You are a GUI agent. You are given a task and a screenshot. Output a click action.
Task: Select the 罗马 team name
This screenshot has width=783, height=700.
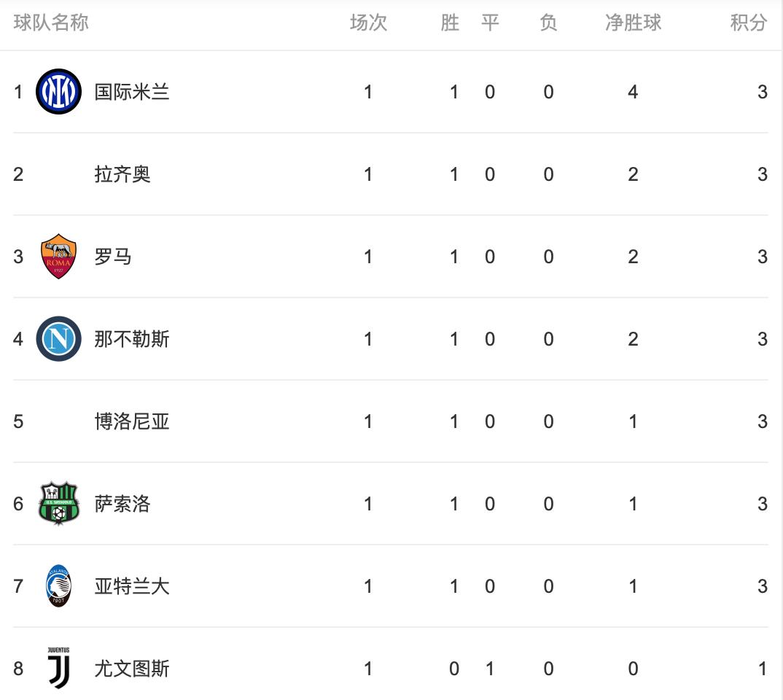click(113, 257)
